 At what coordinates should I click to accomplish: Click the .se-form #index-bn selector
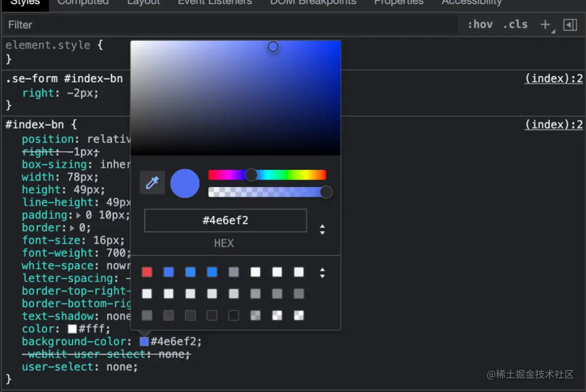point(64,79)
